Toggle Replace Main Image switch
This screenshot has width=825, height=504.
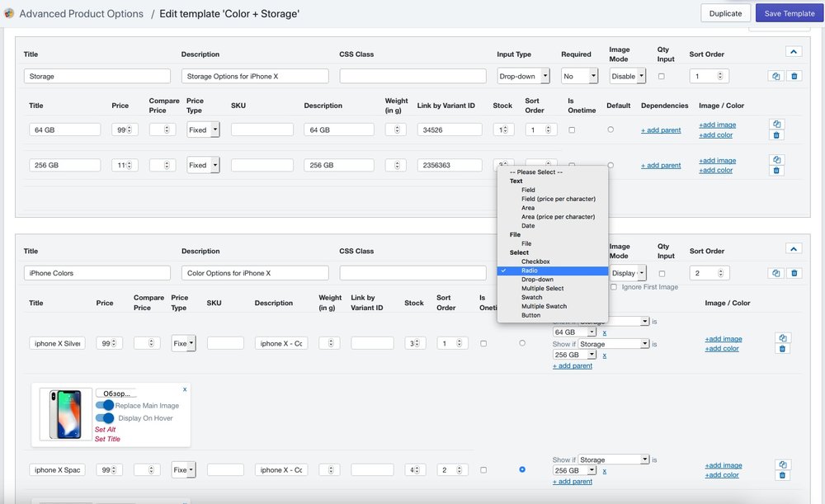[x=105, y=405]
